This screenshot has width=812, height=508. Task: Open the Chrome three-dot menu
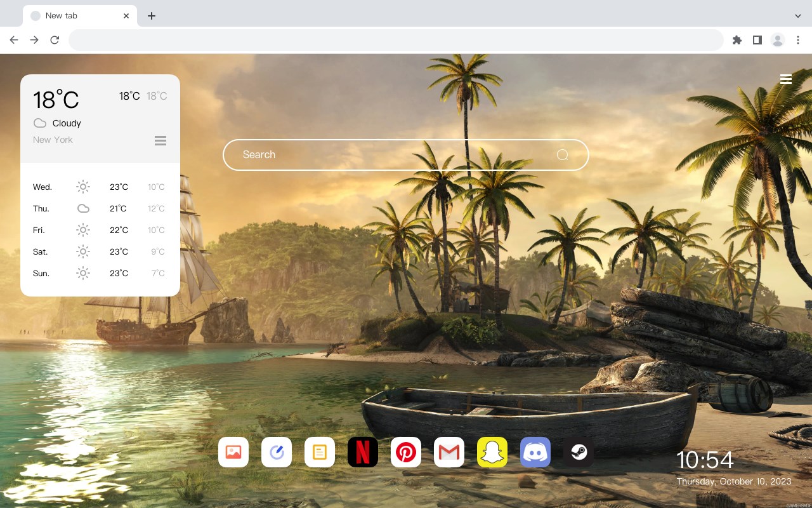798,40
